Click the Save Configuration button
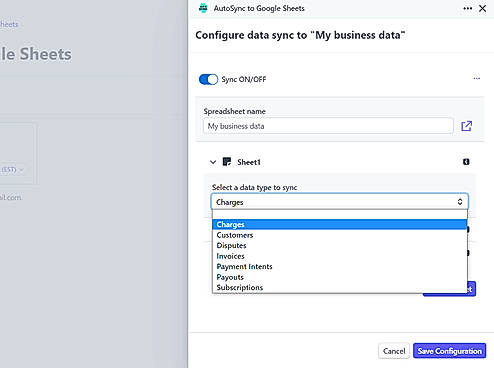The height and width of the screenshot is (368, 494). (449, 351)
